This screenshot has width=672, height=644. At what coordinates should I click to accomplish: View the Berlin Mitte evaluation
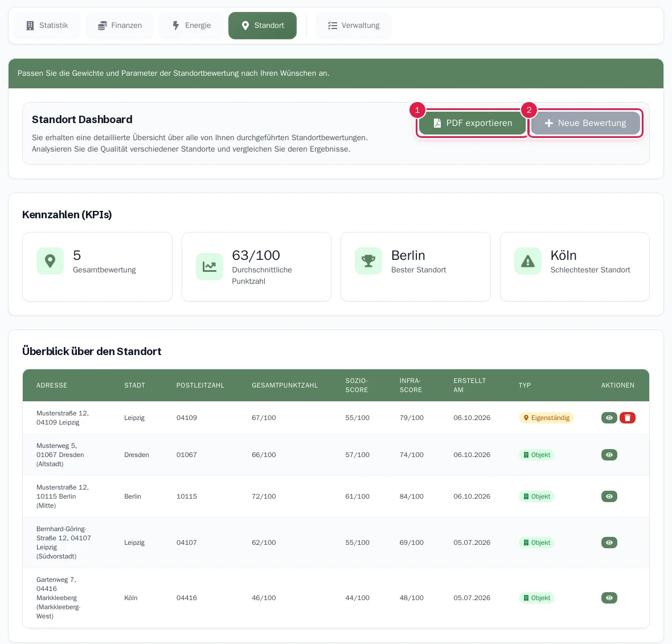609,496
